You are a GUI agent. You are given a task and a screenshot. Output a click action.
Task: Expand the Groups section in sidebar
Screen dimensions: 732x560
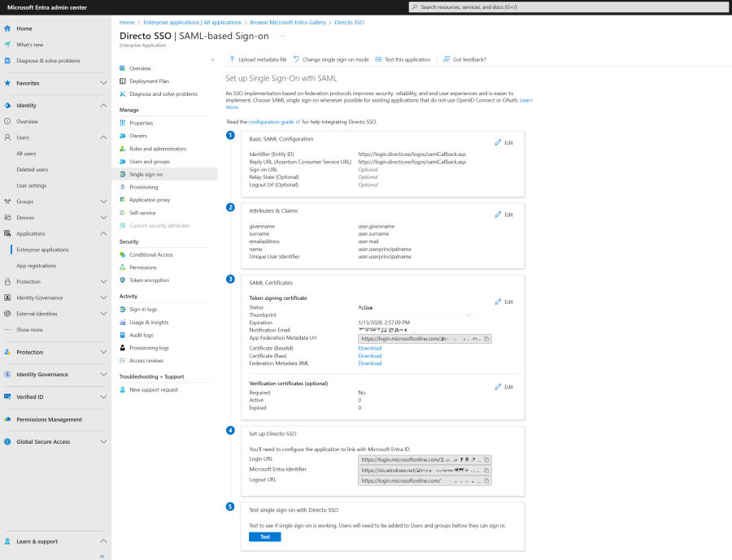point(103,202)
